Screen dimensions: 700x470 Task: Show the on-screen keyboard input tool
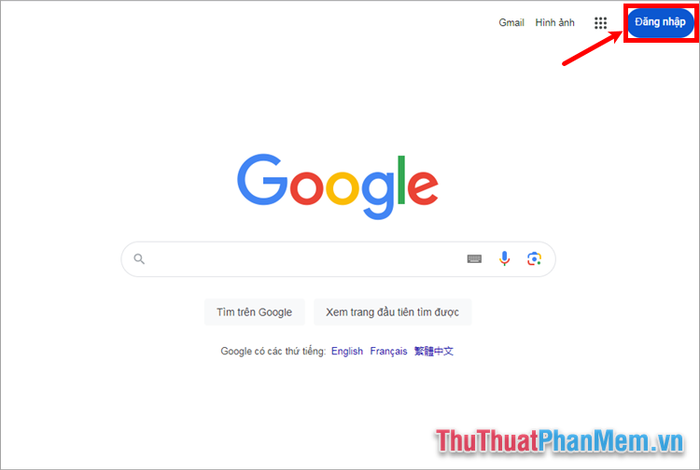(x=474, y=259)
